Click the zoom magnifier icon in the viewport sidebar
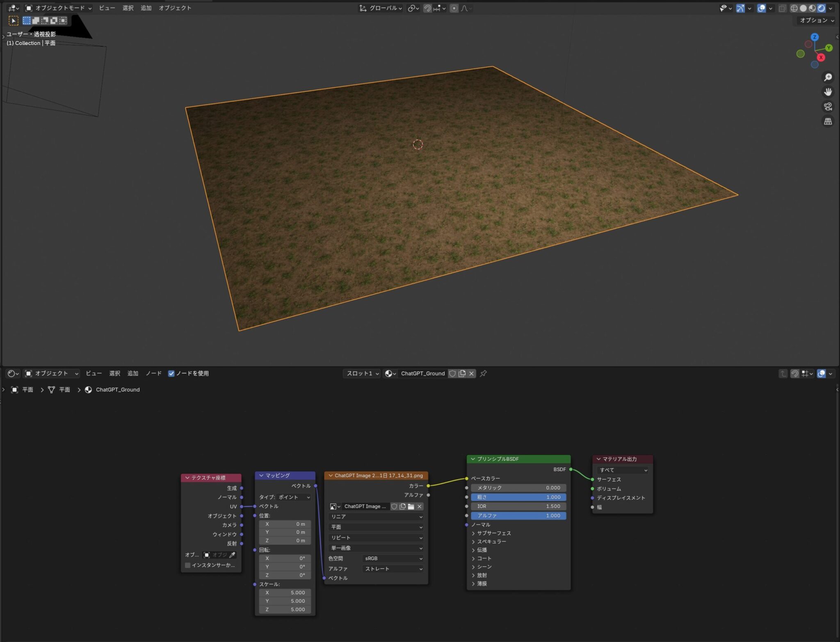The image size is (840, 642). click(828, 77)
